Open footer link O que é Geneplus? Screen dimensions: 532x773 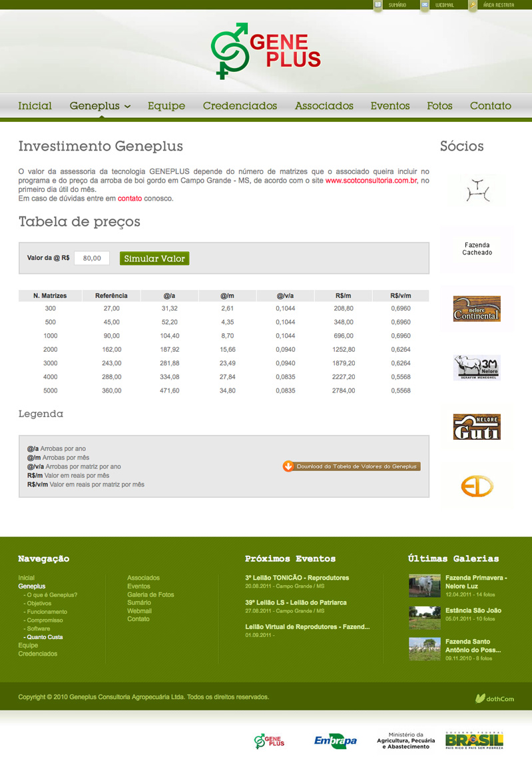(52, 595)
